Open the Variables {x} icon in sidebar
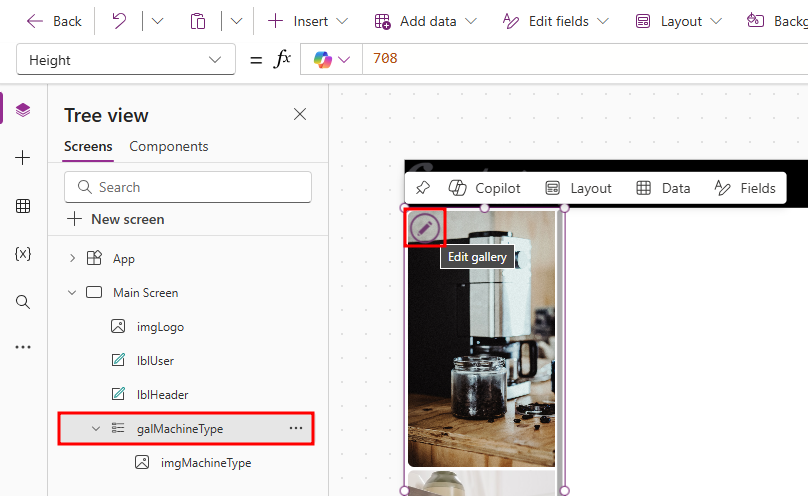The height and width of the screenshot is (496, 808). [23, 253]
